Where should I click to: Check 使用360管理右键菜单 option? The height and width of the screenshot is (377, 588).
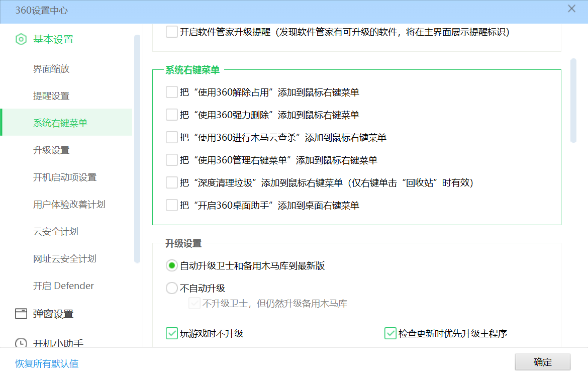pos(172,160)
